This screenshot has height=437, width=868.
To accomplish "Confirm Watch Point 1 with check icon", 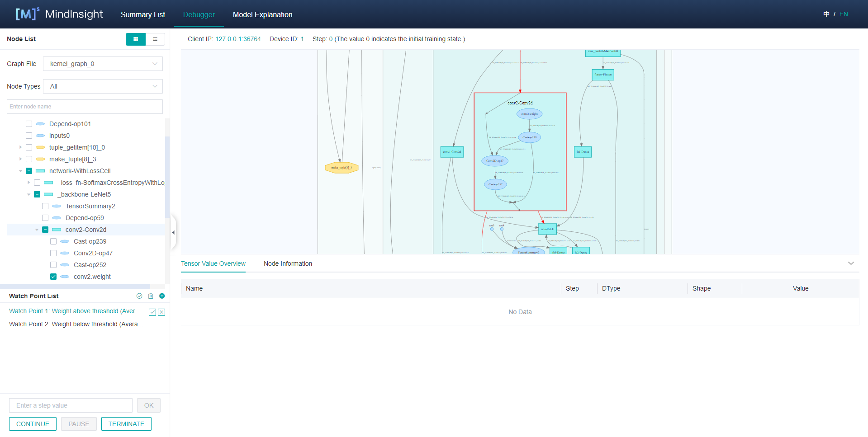I will pyautogui.click(x=152, y=312).
